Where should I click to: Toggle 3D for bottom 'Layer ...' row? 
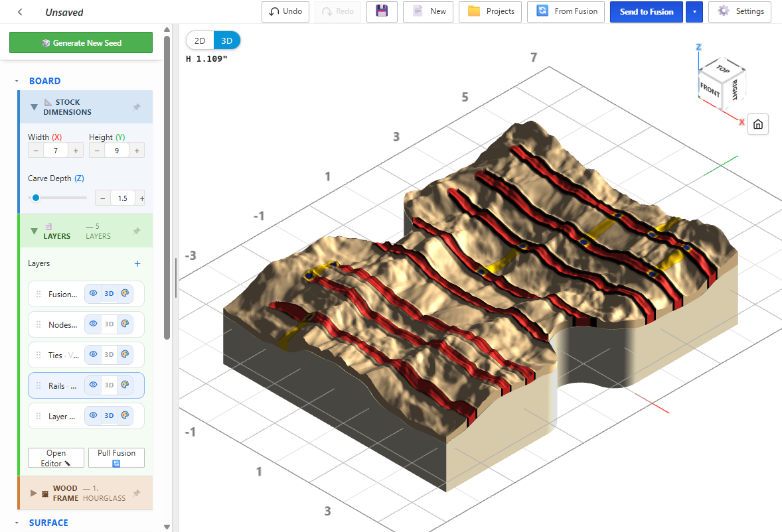(110, 415)
